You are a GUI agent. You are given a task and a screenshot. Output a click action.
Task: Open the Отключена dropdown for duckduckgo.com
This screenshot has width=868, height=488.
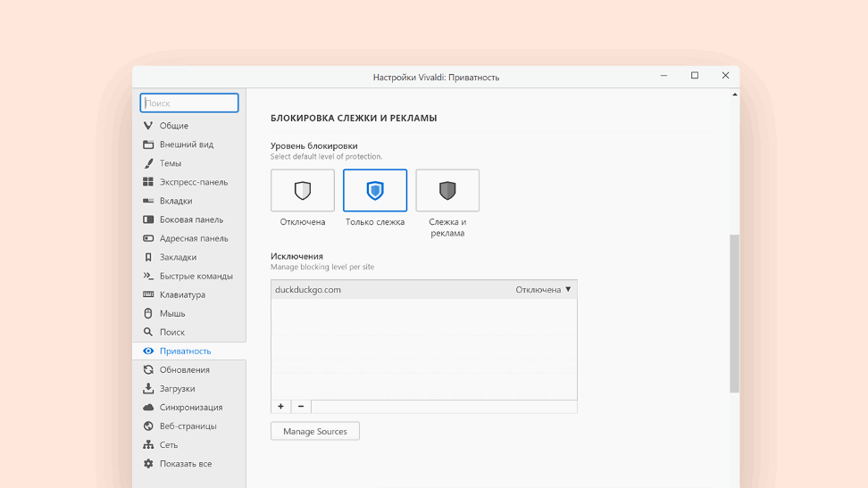[543, 289]
